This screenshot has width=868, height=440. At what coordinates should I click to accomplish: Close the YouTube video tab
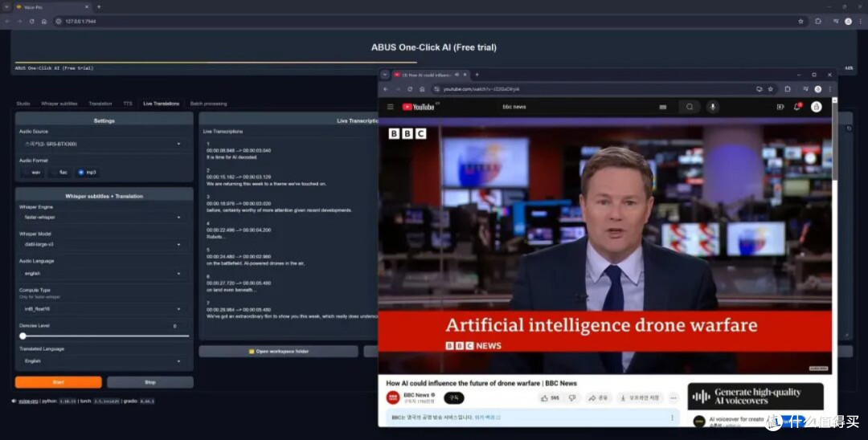pos(465,75)
